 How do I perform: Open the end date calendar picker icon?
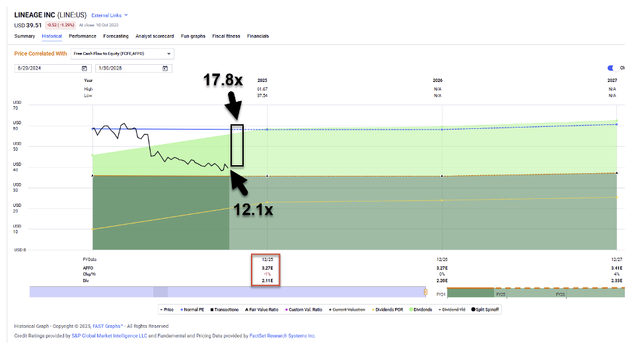click(x=165, y=68)
